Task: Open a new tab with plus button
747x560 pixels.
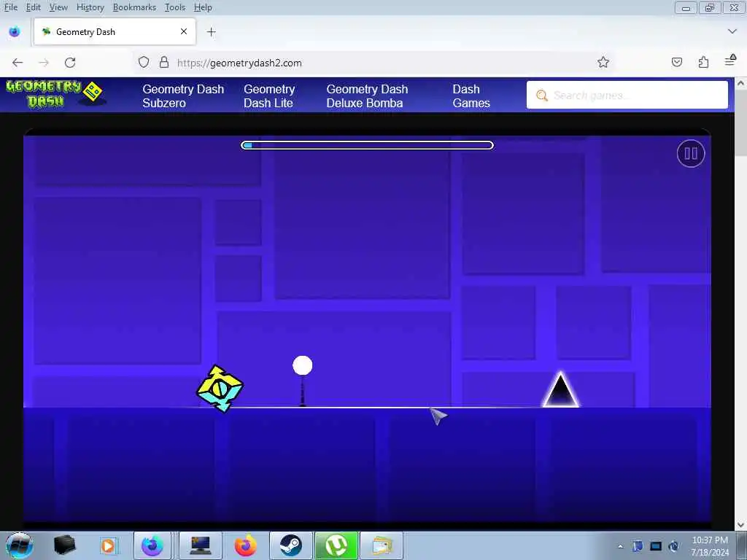Action: point(211,32)
